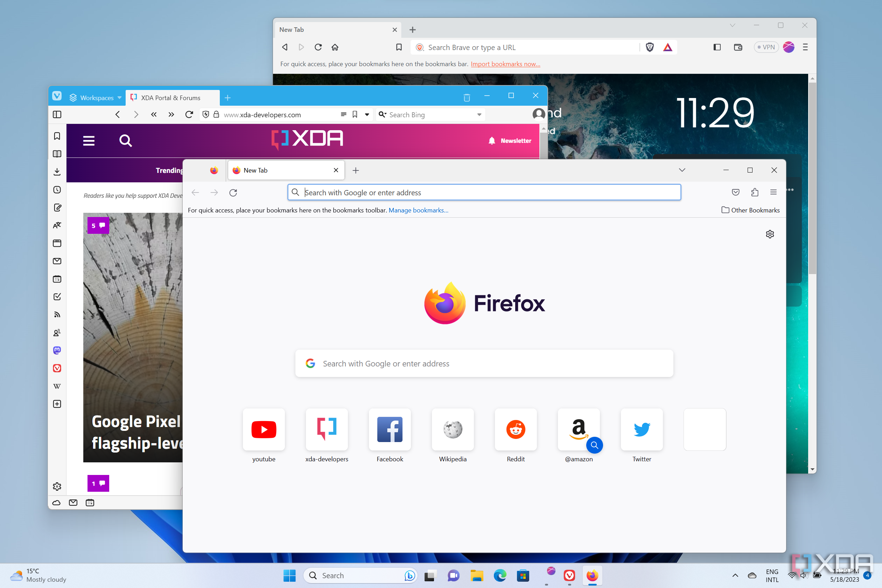Screen dimensions: 882x588
Task: Select the XDA Portal & Forums tab
Action: tap(169, 97)
